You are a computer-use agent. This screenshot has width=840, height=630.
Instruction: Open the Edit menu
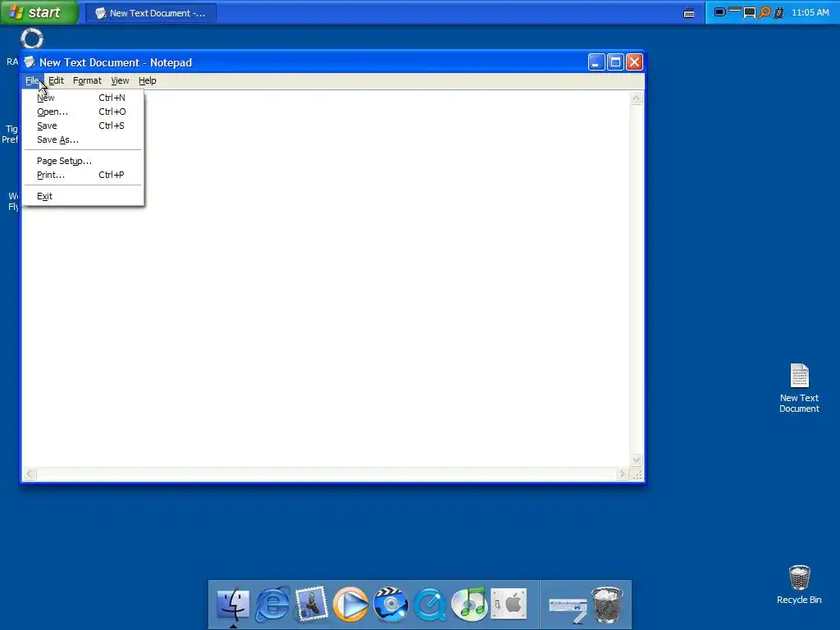pos(56,80)
